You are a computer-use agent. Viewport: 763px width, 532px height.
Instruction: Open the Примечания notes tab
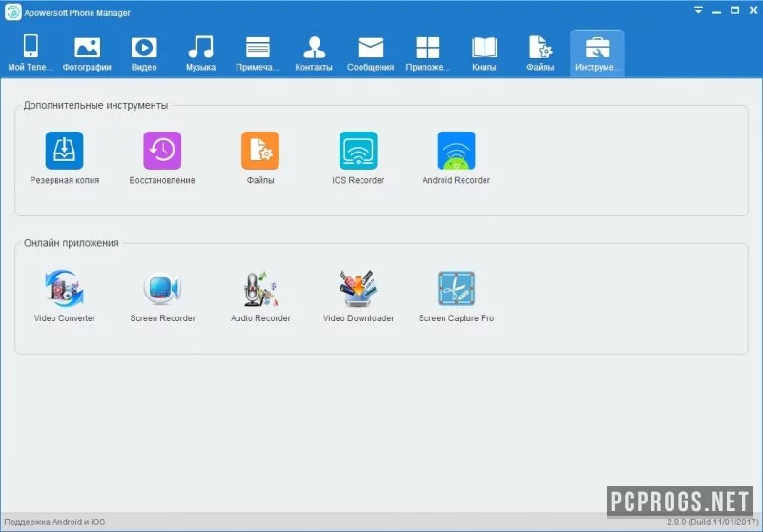258,53
